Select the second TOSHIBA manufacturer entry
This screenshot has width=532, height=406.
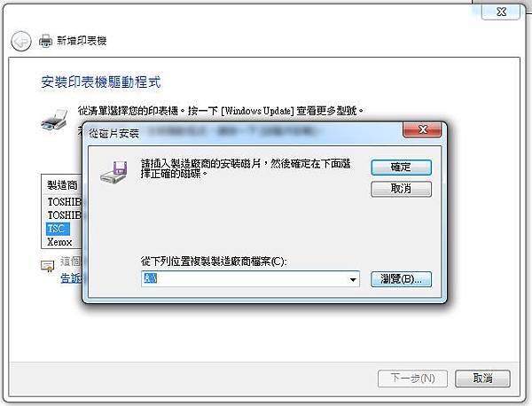(65, 215)
